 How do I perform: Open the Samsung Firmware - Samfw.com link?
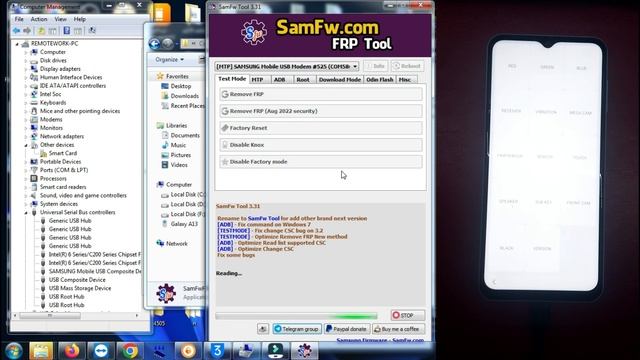pos(380,340)
